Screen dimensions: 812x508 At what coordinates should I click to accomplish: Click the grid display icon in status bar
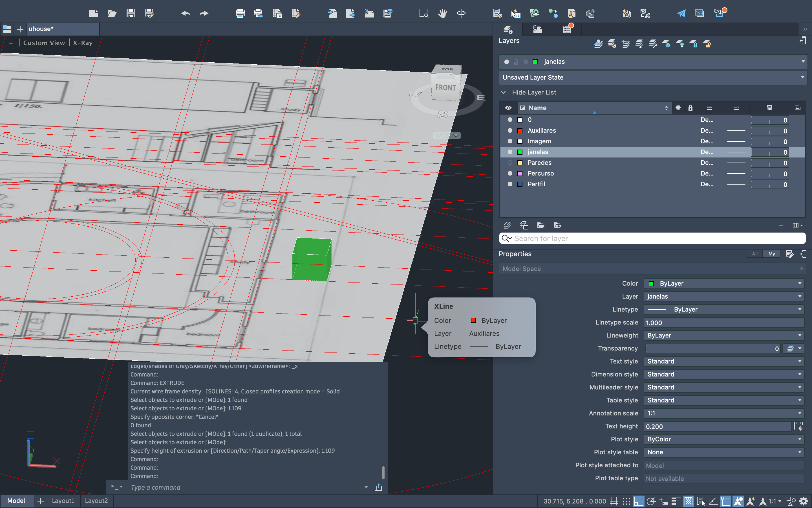tap(614, 501)
